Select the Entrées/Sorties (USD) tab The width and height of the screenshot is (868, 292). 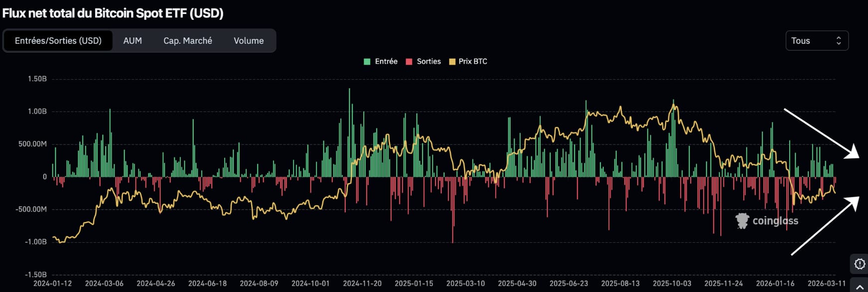(58, 41)
